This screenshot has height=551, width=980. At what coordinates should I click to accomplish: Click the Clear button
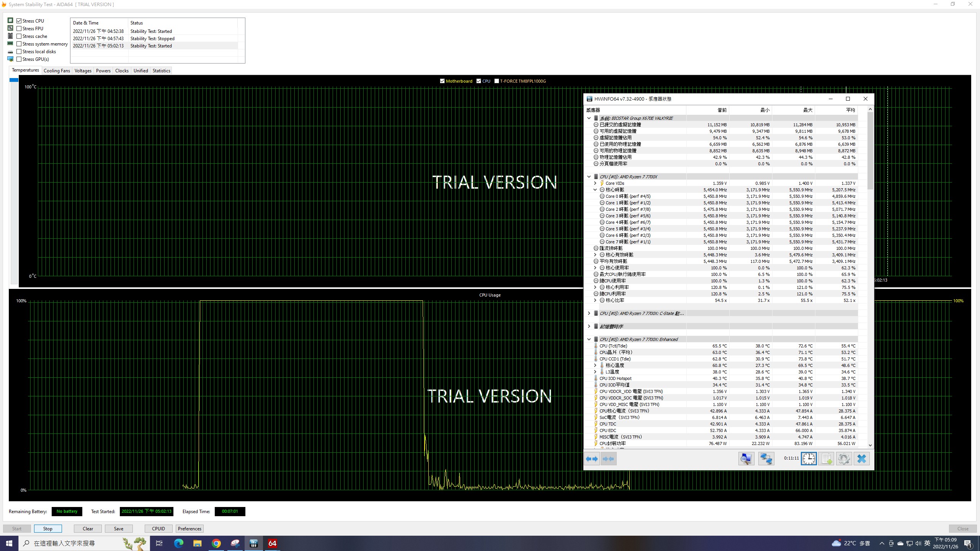[x=88, y=528]
